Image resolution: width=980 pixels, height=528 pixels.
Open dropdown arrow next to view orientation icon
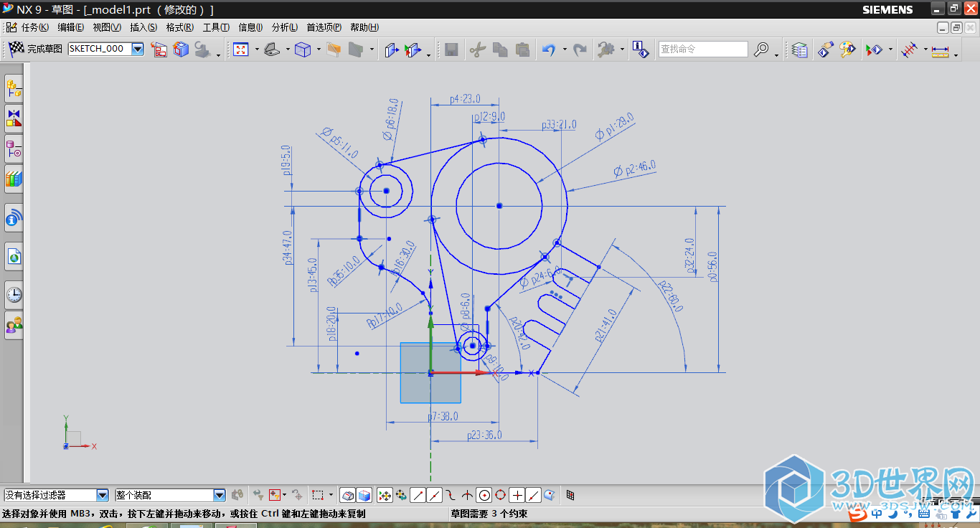point(288,49)
